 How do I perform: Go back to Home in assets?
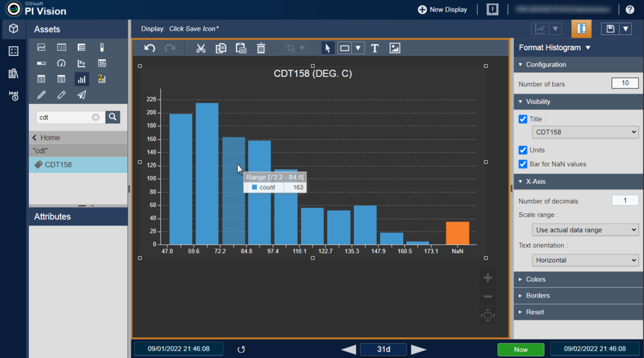tap(78, 138)
